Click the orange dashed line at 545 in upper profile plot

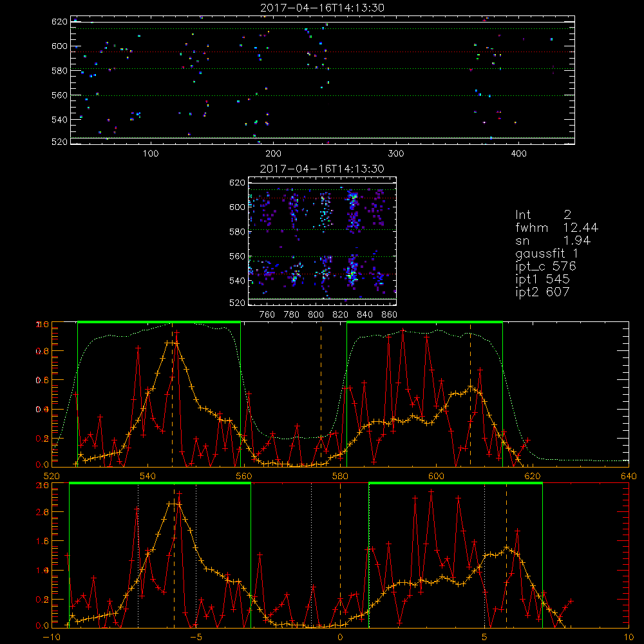[172, 394]
